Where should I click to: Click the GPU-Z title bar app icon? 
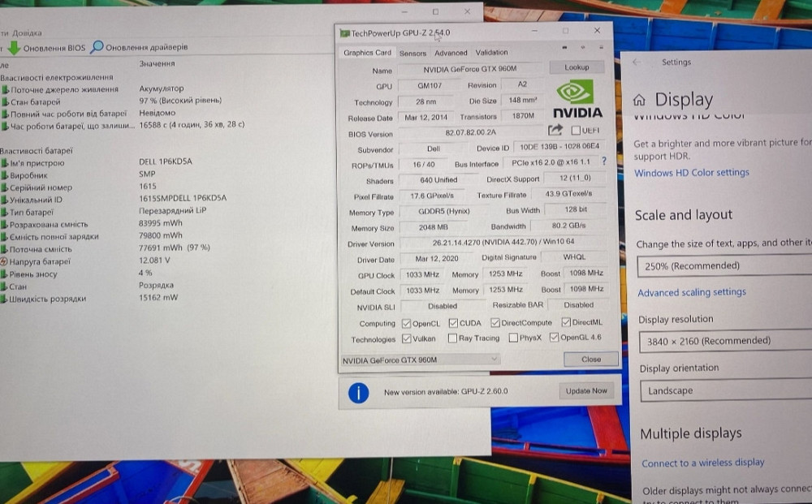345,33
